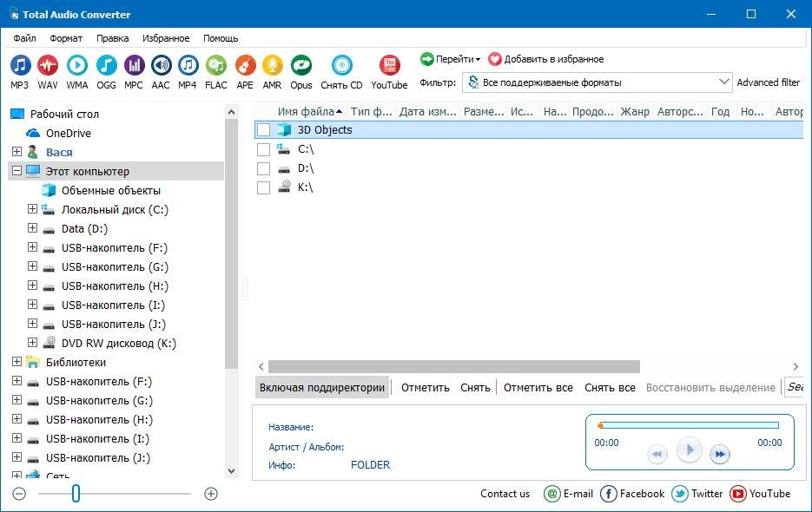Screen dimensions: 812x512
Task: Click the Год column header
Action: click(720, 111)
